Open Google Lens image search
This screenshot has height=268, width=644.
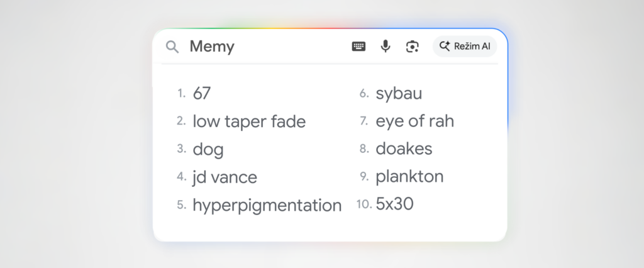(x=413, y=47)
